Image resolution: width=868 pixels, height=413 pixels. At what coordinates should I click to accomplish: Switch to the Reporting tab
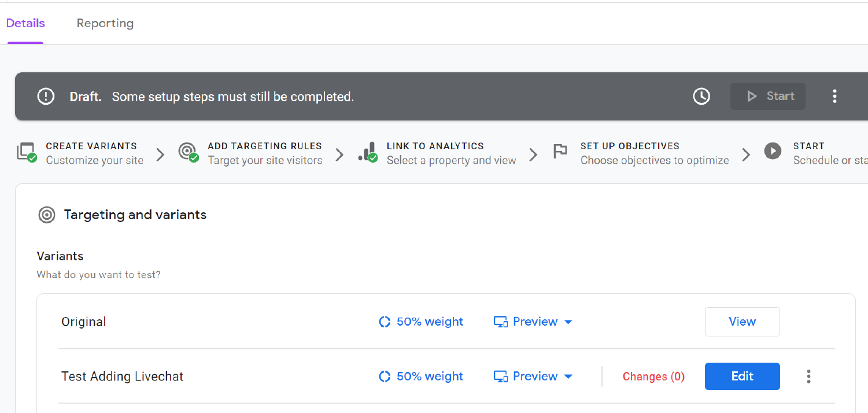tap(105, 23)
